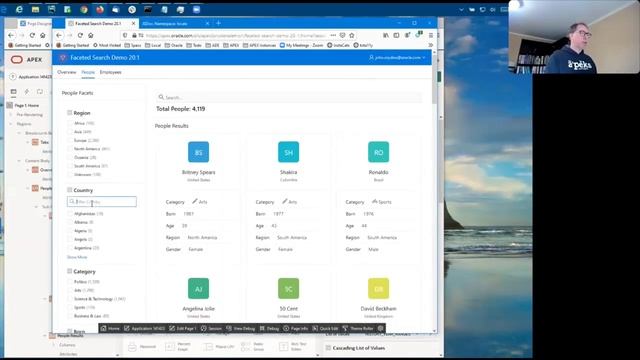
Task: Show more bookmarks with the chevron
Action: tap(431, 45)
